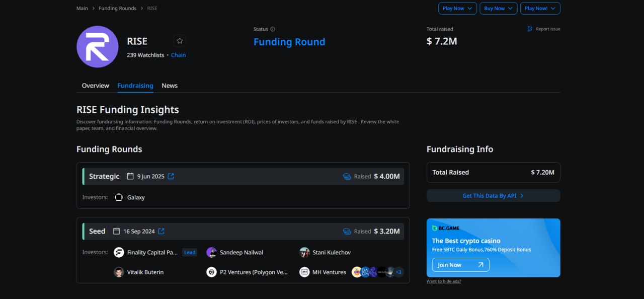Viewport: 644px width, 299px height.
Task: Click Join Now on casino ad
Action: tap(460, 265)
